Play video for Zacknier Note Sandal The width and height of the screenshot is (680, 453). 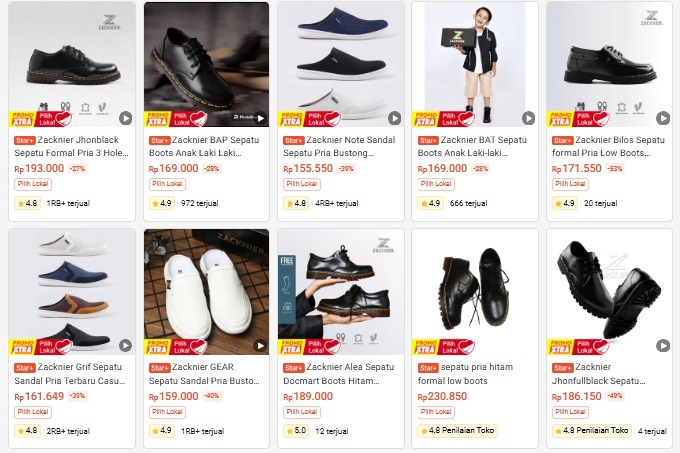pyautogui.click(x=394, y=118)
